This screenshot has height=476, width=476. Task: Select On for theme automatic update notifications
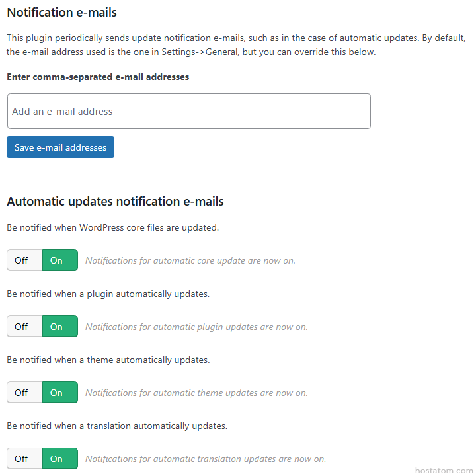pyautogui.click(x=59, y=393)
